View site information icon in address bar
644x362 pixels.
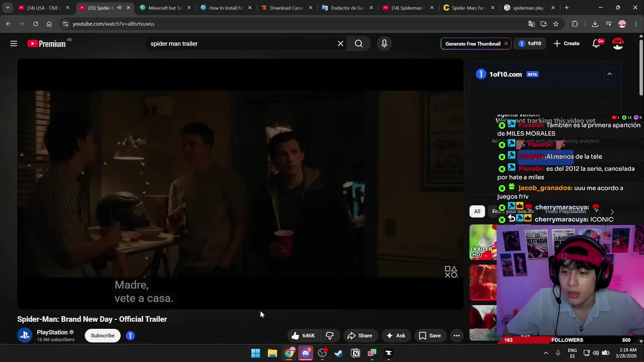(x=65, y=24)
